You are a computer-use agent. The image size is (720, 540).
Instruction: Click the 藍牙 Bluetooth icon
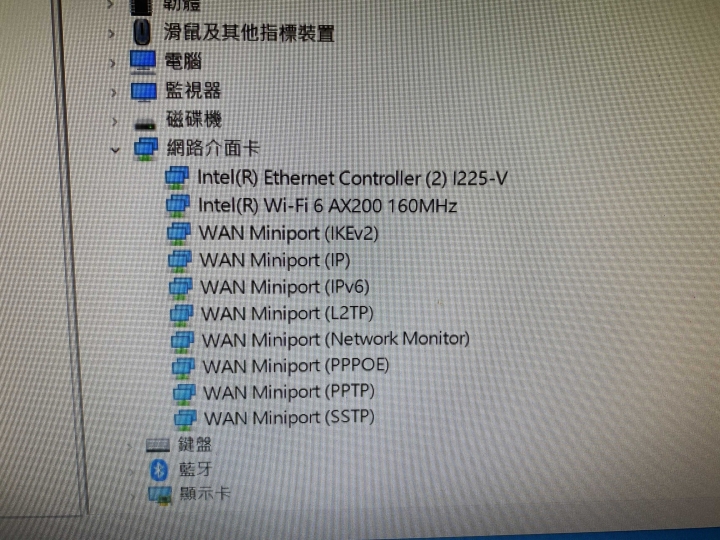159,469
